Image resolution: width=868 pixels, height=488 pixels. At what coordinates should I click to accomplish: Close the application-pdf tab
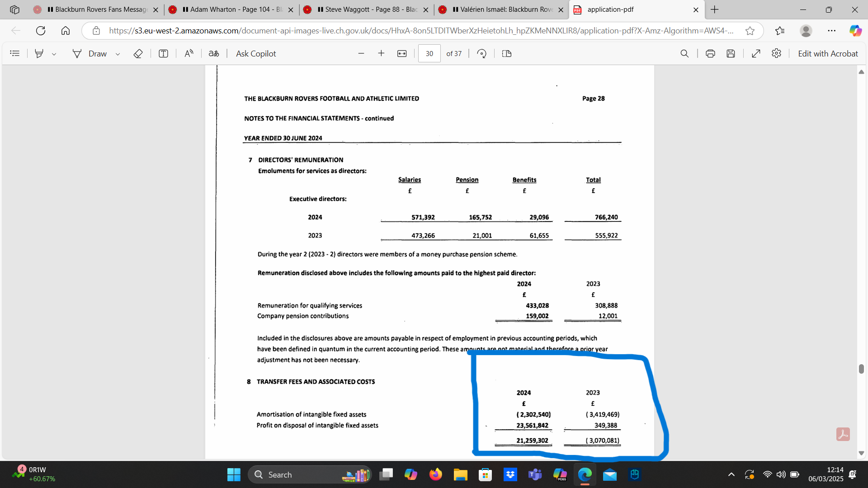(696, 9)
